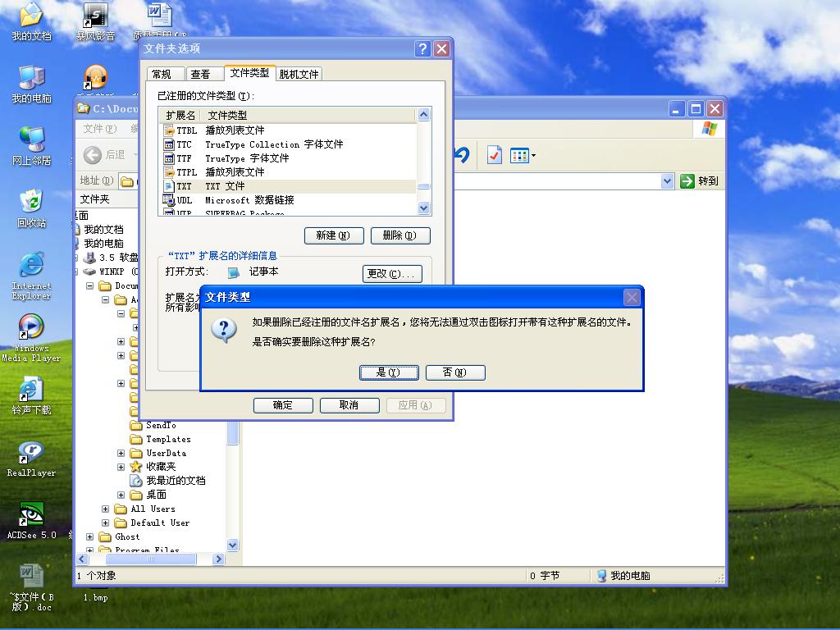Collapse the Docum... folder node
840x630 pixels.
click(90, 286)
